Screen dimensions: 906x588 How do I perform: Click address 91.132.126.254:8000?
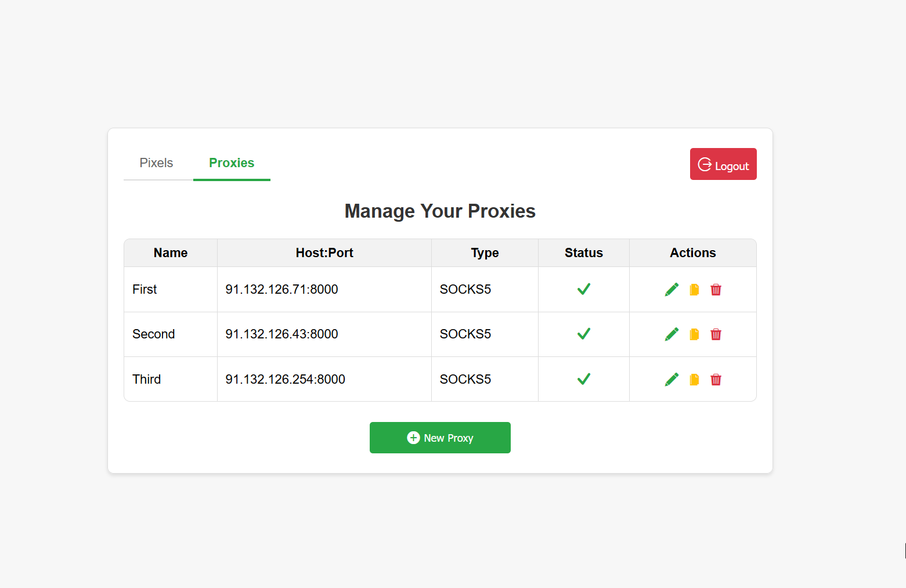[x=285, y=380]
